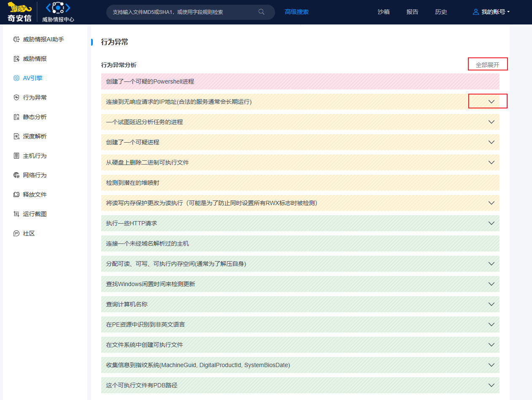Expand 从硬盘上删除二进制可执行文件 row chevron
The width and height of the screenshot is (532, 400).
491,162
